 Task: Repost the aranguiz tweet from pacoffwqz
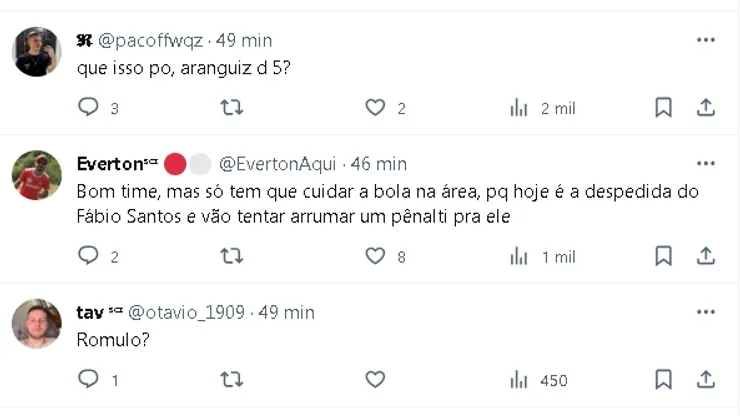pyautogui.click(x=231, y=108)
